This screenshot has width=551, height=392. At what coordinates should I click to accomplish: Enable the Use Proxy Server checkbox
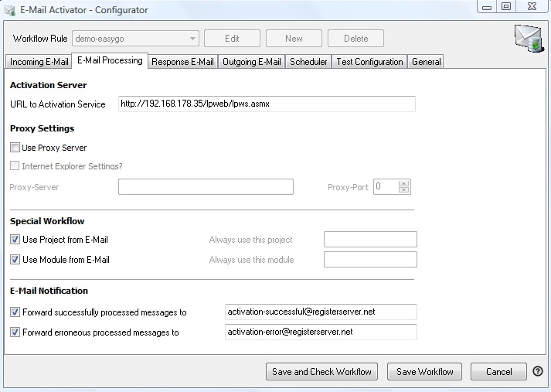(15, 148)
